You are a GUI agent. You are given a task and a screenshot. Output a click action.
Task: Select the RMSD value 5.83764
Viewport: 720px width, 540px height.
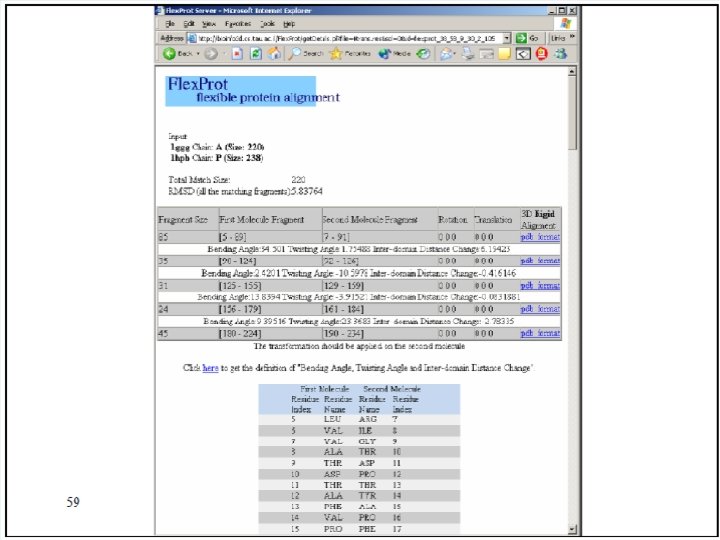coord(307,191)
